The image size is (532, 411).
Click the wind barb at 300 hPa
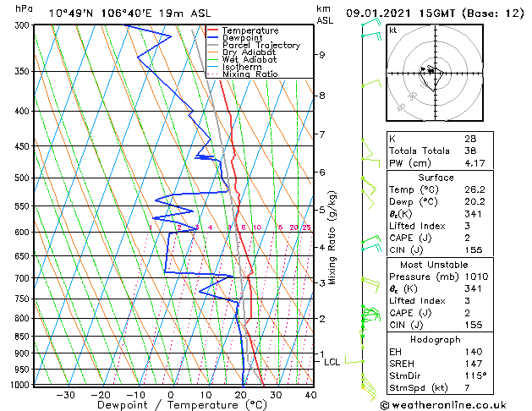click(x=371, y=24)
